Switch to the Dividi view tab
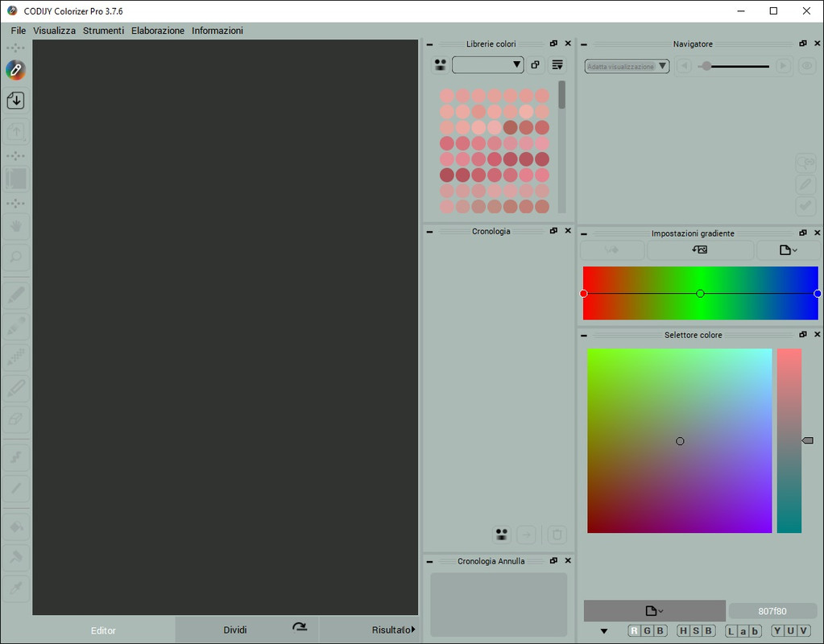Image resolution: width=824 pixels, height=644 pixels. (235, 630)
